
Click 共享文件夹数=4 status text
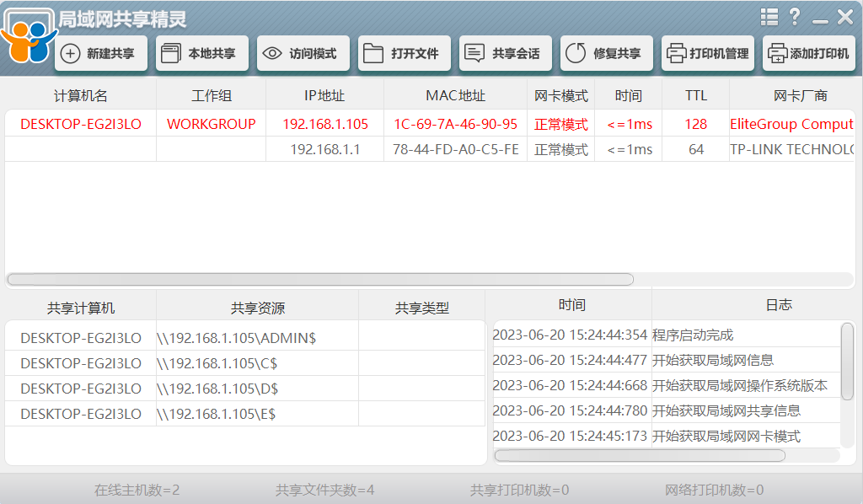point(324,490)
